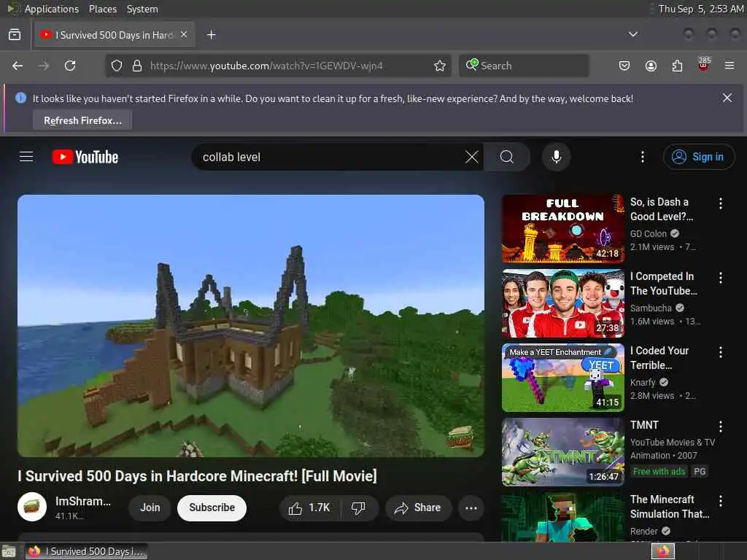
Task: Open Firefox View button
Action: tap(15, 35)
